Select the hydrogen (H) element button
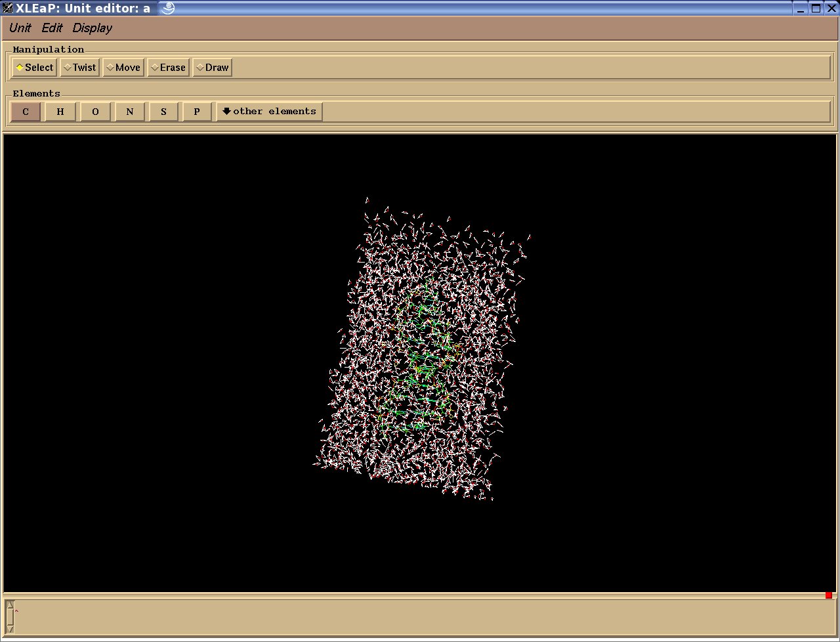 click(x=60, y=112)
